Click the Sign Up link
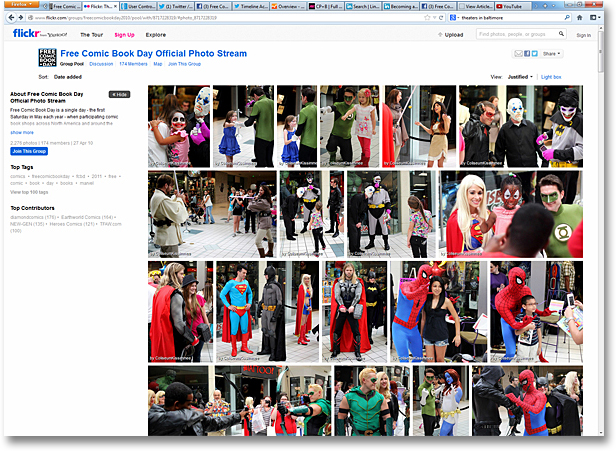The height and width of the screenshot is (451, 616). coord(125,35)
